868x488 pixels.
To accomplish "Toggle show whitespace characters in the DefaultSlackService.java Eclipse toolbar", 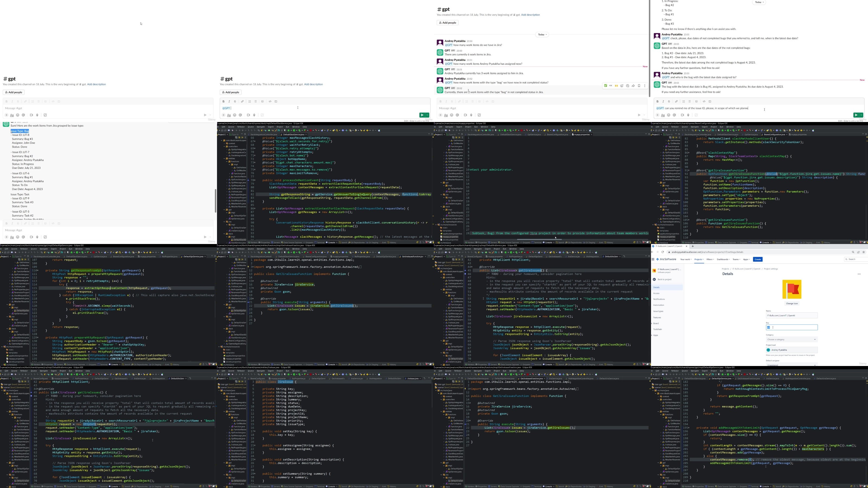I will coord(285,130).
